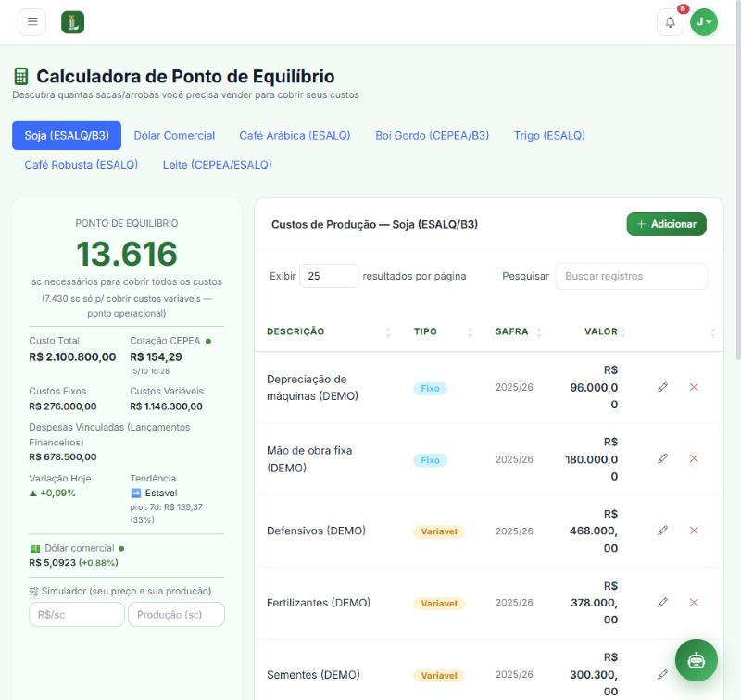Click sort arrows of the actions column

pos(713,332)
